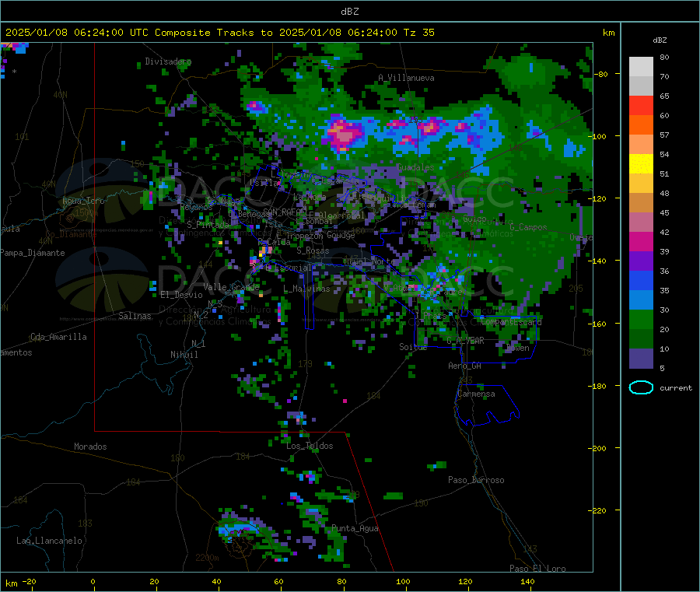Select the purple 36 dBZ legend swatch
Viewport: 700px width, 592px height.
point(641,261)
